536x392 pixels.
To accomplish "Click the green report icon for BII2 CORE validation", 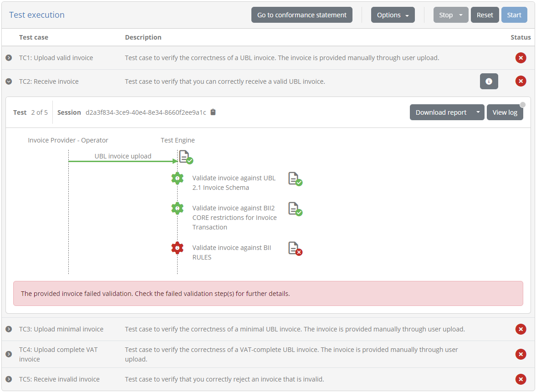I will 295,209.
